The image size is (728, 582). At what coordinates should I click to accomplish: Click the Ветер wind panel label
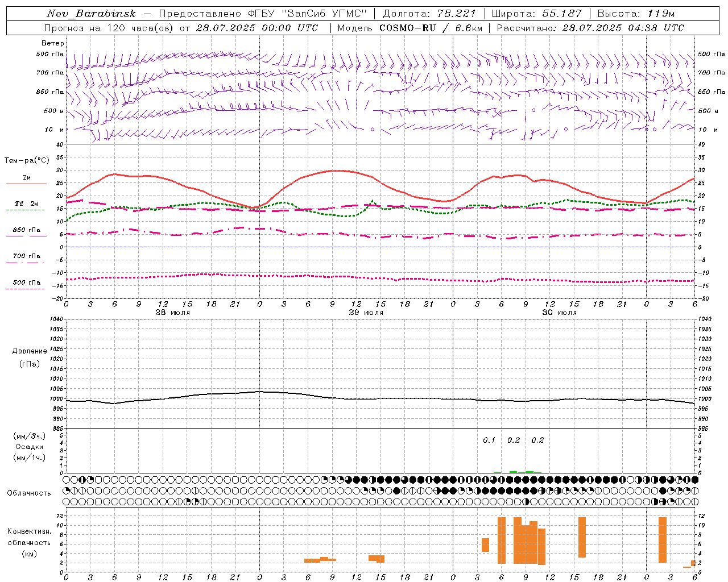52,43
